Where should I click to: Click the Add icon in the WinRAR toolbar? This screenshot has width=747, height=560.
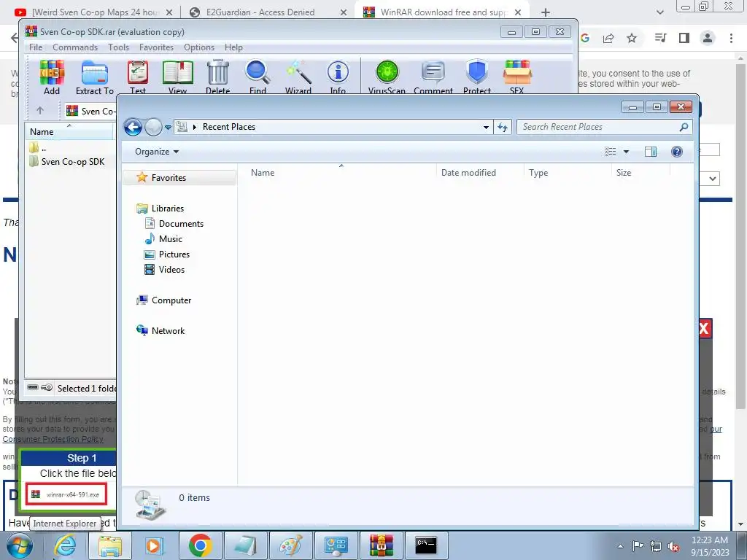(52, 77)
